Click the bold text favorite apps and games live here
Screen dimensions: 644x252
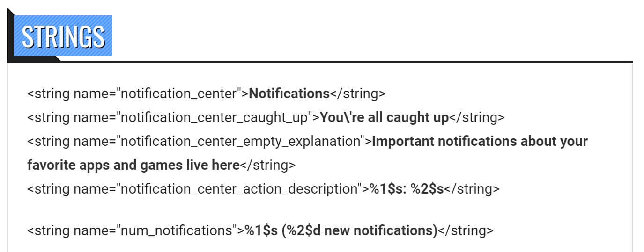pos(133,165)
